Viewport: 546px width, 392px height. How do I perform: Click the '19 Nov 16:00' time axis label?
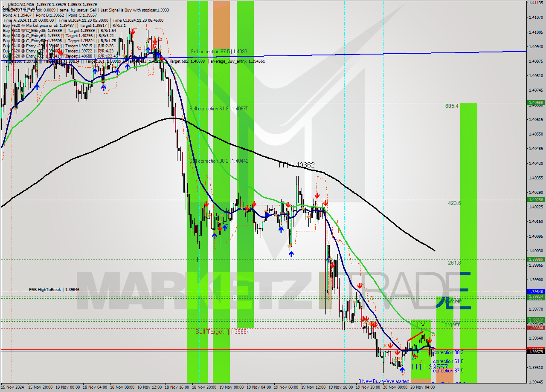[341, 387]
